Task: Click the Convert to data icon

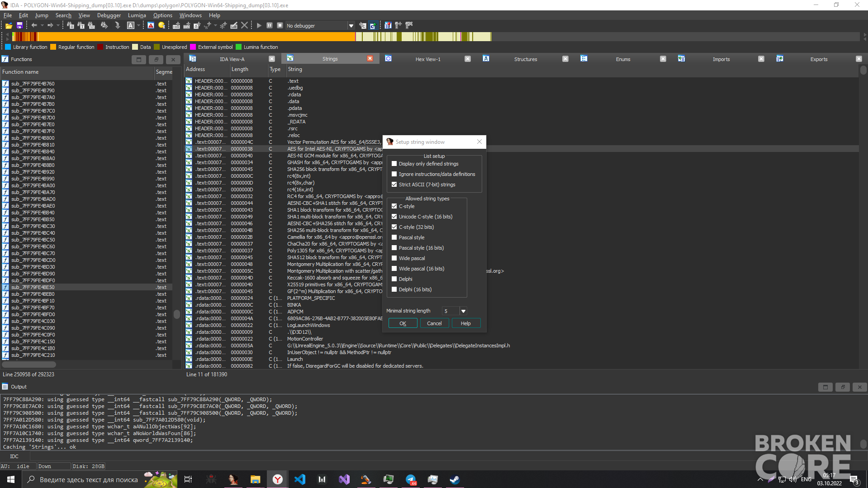Action: (x=187, y=26)
